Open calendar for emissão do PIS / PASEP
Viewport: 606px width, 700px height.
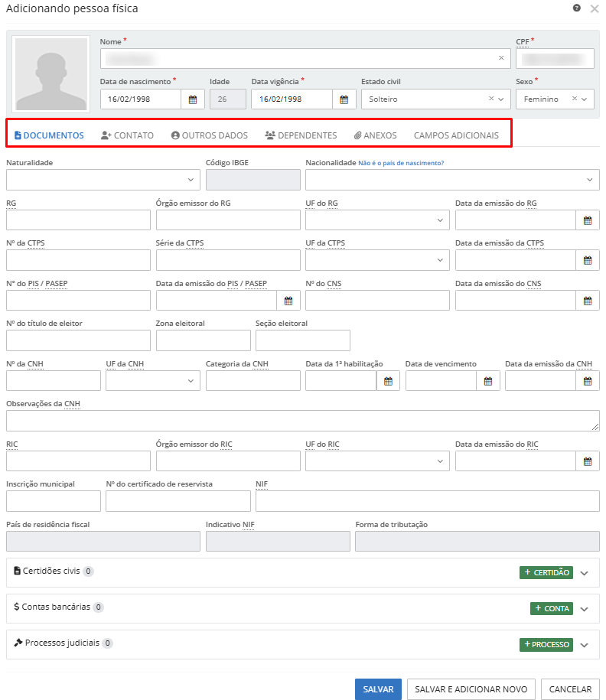288,301
